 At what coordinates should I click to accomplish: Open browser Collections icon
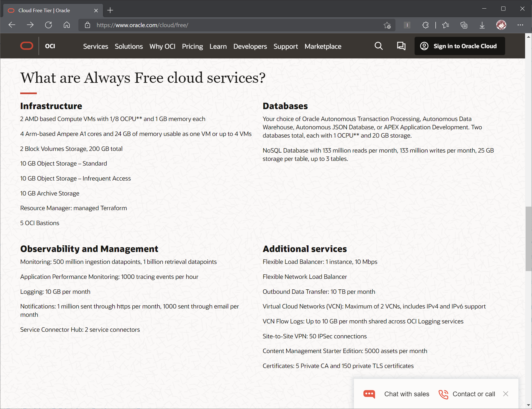pos(464,25)
